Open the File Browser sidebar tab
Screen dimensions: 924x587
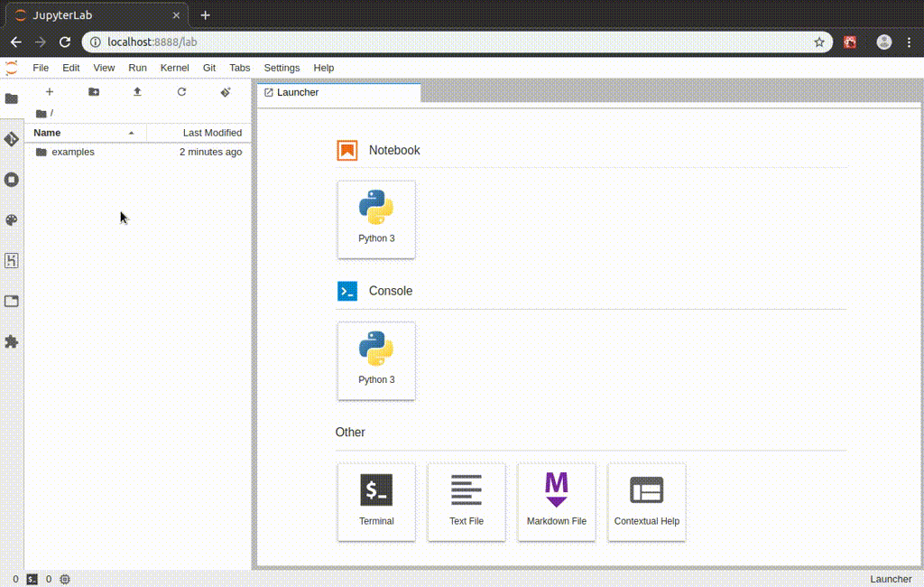(x=11, y=98)
